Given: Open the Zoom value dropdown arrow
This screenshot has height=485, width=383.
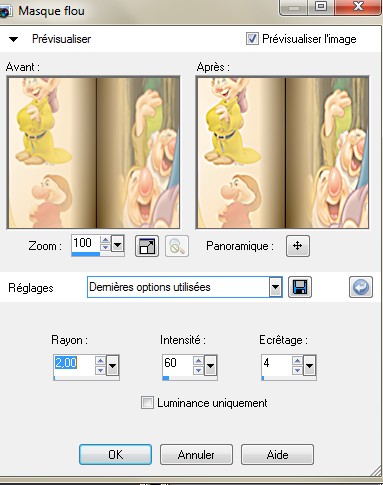Looking at the screenshot, I should tap(117, 245).
